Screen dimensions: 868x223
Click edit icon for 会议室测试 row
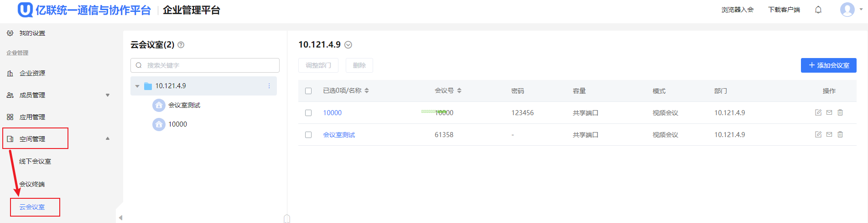pyautogui.click(x=818, y=134)
